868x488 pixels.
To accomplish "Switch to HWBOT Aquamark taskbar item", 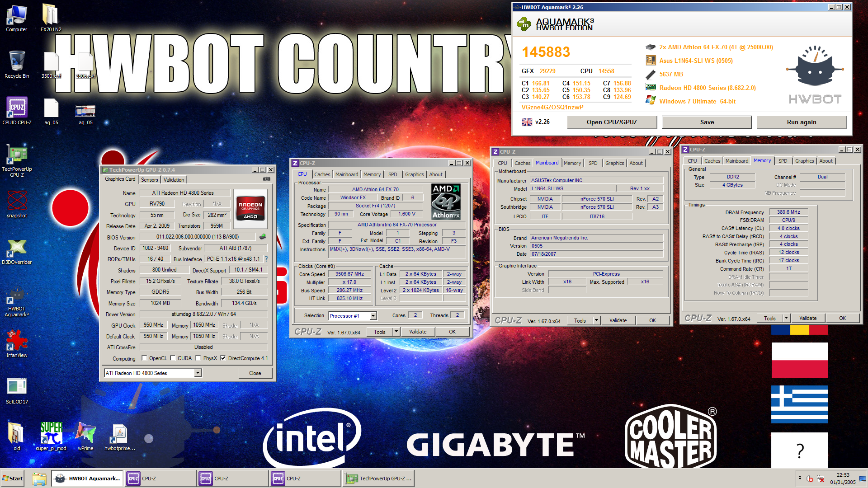I will click(x=87, y=479).
